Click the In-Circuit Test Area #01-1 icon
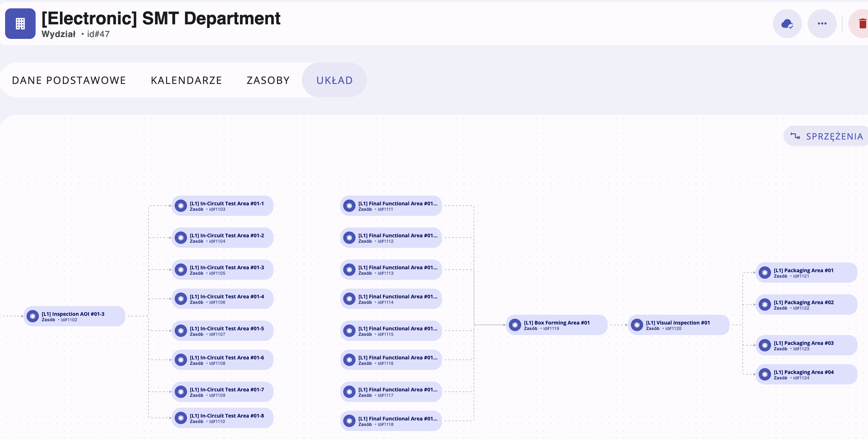 pos(181,206)
